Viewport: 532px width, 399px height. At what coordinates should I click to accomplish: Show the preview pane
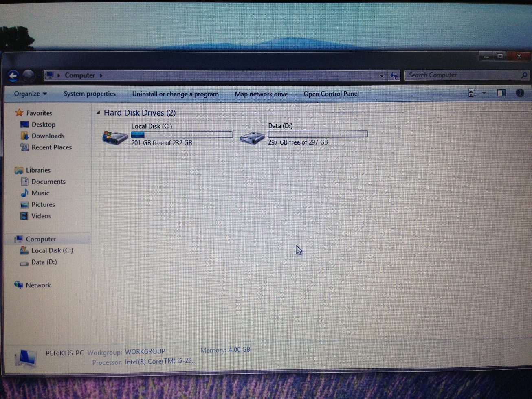501,93
